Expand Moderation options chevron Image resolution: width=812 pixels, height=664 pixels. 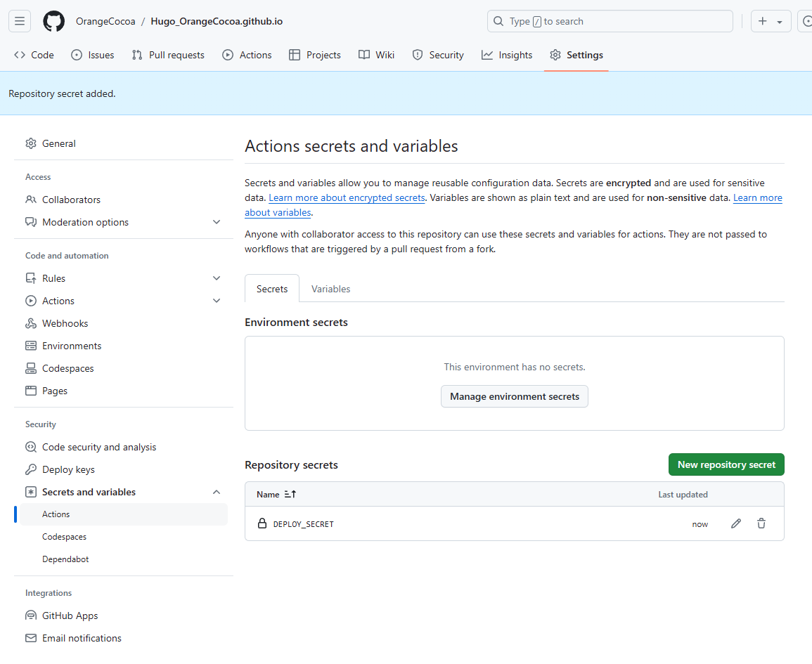click(217, 222)
